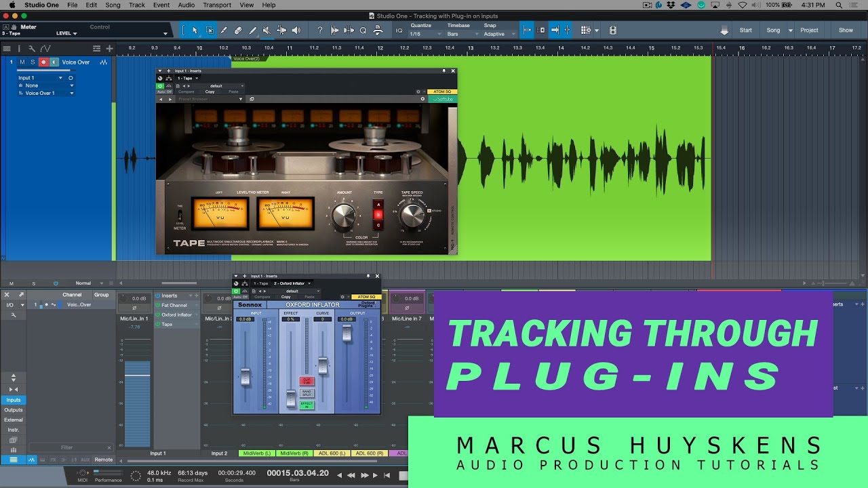
Task: Select the Arrow tool
Action: pos(195,30)
